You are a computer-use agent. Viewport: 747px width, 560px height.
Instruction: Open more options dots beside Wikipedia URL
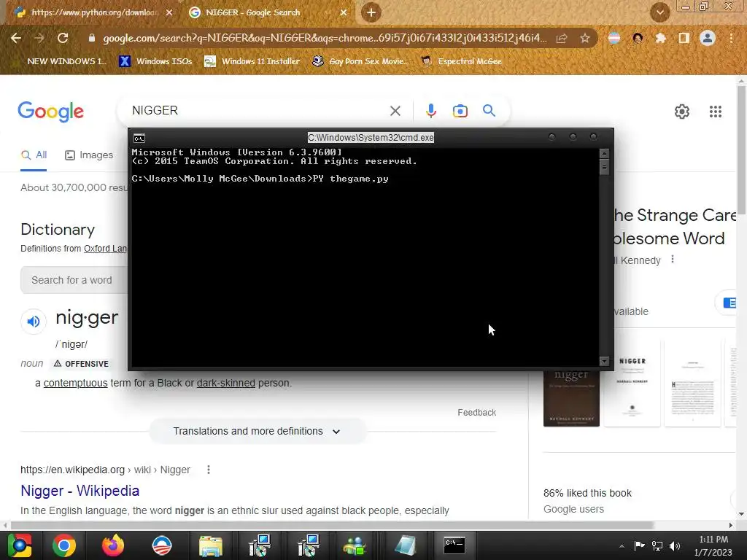tap(208, 470)
